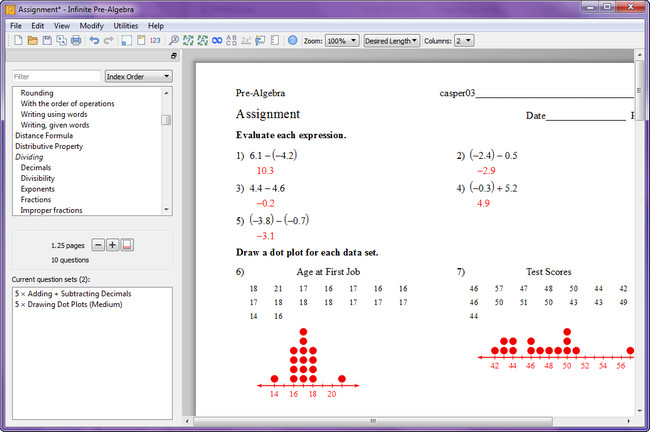Save the assignment with floppy icon
The image size is (650, 432).
[47, 40]
